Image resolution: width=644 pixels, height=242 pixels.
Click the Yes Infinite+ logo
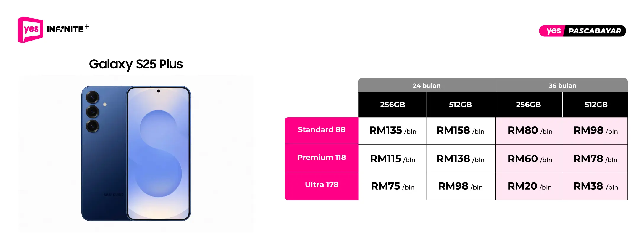click(x=53, y=30)
